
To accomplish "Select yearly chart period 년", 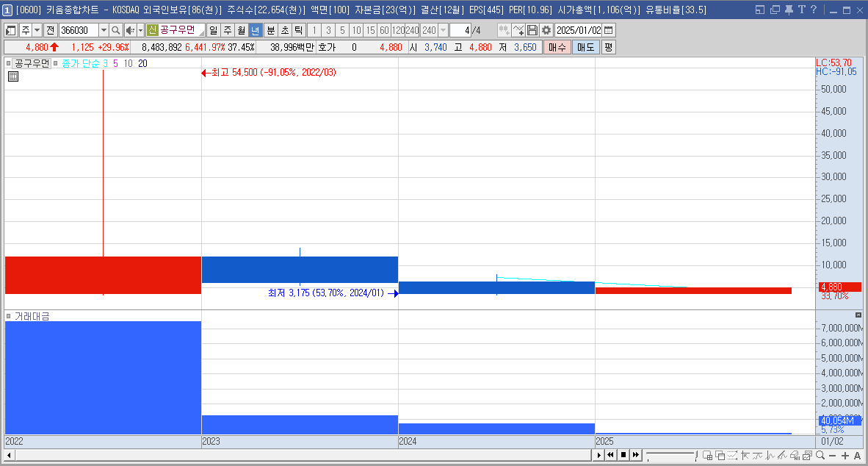I will click(x=256, y=30).
